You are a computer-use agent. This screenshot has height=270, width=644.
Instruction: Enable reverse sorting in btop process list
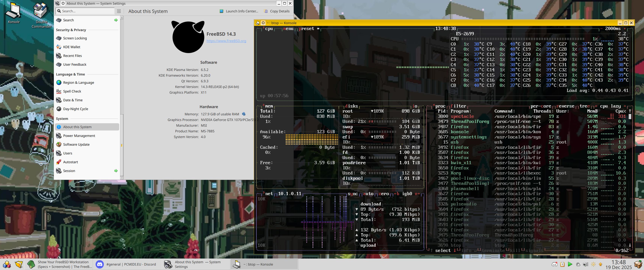(565, 106)
